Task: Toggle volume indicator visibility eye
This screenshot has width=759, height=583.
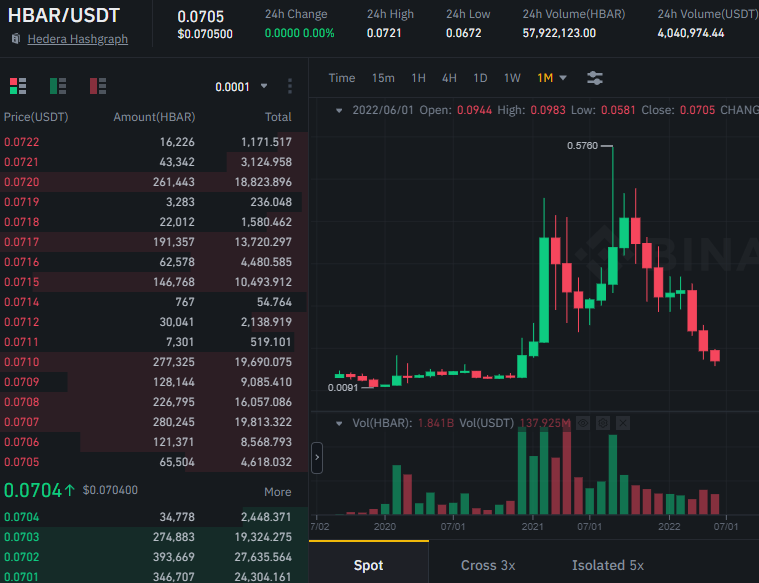Action: tap(583, 423)
